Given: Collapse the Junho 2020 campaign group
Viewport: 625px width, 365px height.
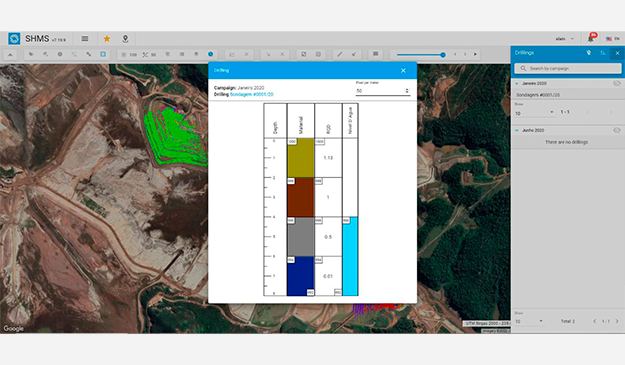Looking at the screenshot, I should click(517, 130).
